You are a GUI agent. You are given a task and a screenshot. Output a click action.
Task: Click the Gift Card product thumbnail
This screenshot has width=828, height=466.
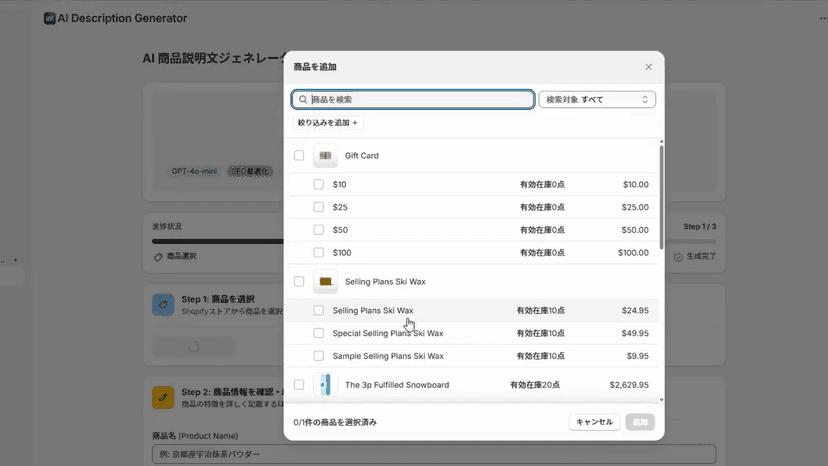click(325, 155)
